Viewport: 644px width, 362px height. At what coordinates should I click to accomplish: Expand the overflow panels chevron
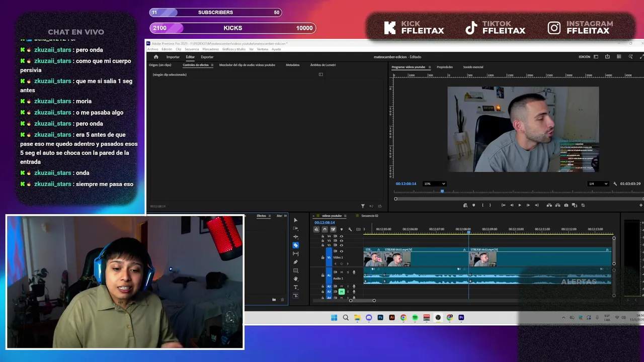285,216
